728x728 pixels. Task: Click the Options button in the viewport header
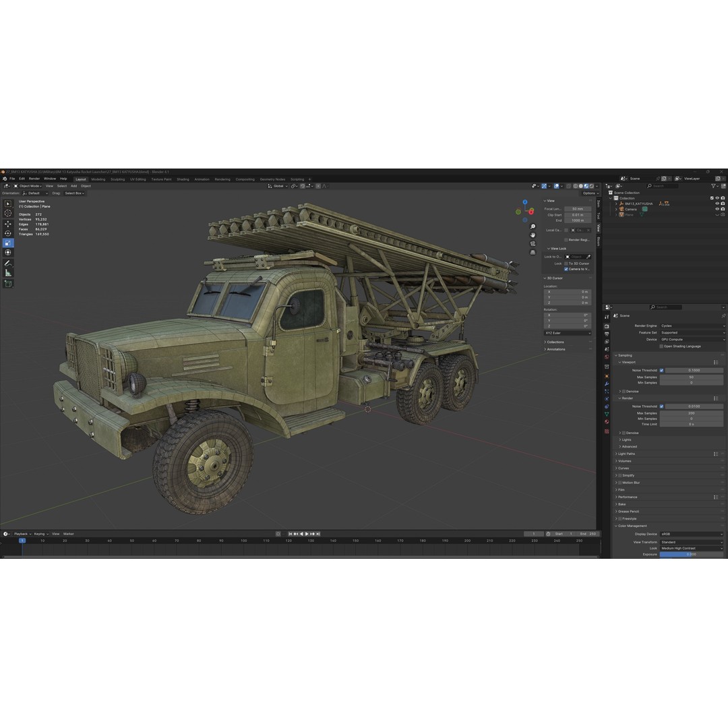tap(590, 192)
